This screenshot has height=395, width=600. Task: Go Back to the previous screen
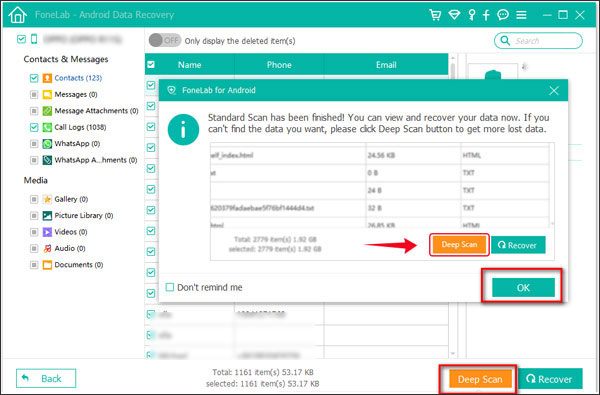pos(46,379)
